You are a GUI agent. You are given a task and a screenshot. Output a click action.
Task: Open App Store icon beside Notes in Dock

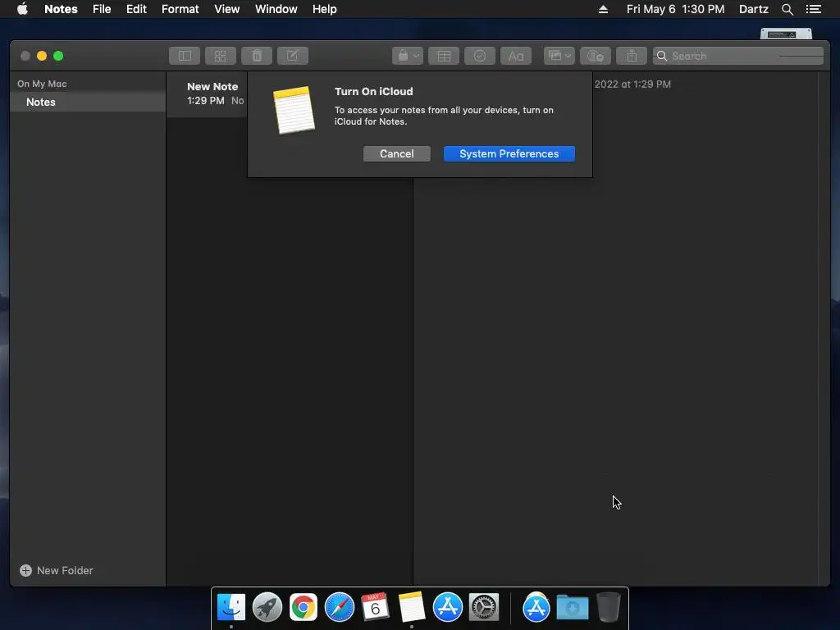(447, 607)
